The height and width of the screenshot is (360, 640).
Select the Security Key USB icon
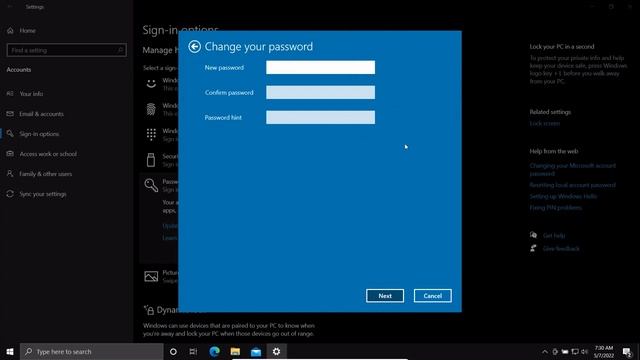151,160
